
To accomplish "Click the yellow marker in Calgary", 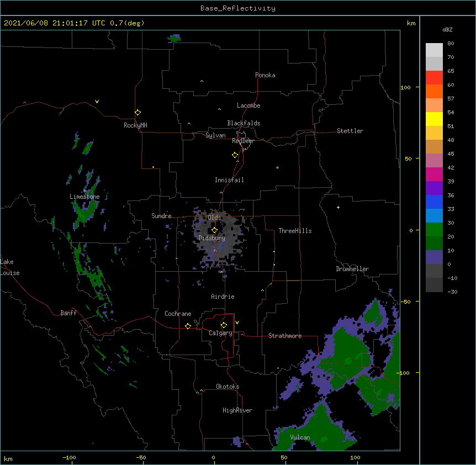I will click(x=224, y=325).
